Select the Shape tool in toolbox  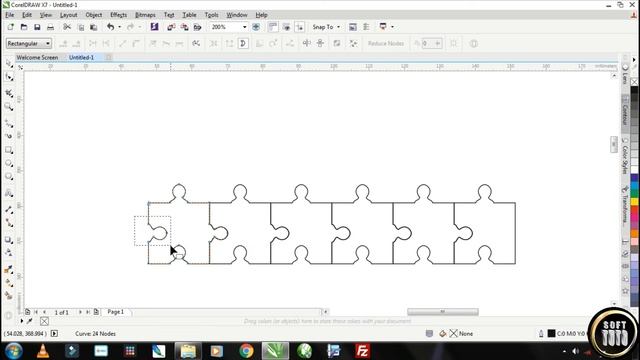coord(9,77)
